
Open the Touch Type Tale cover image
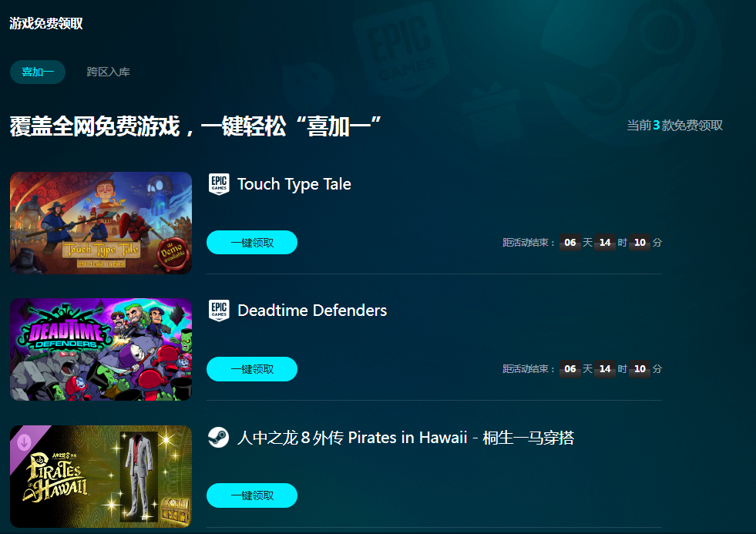pos(101,223)
